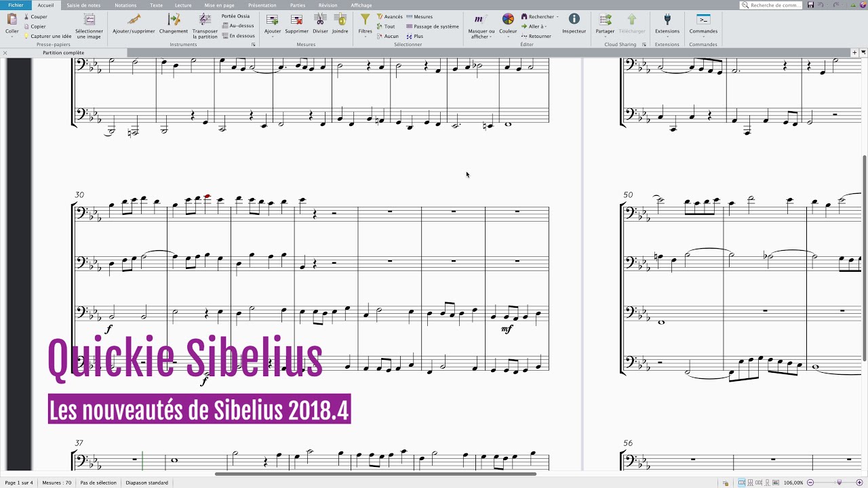Switch to the Parties tab
Viewport: 868px width, 488px height.
pos(298,5)
